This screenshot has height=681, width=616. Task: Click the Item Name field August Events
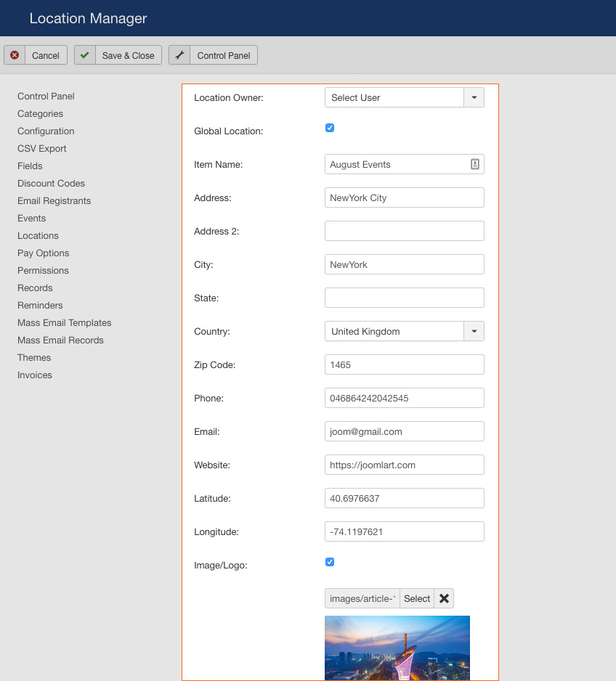[405, 164]
